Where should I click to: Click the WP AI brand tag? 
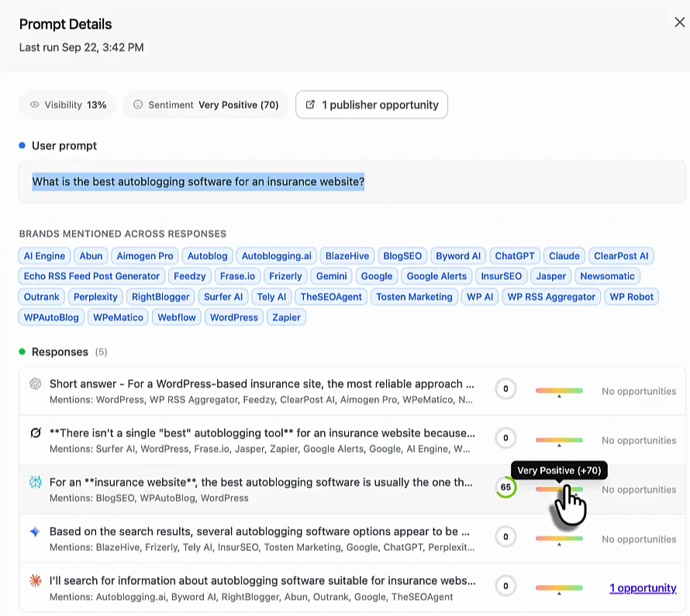click(480, 297)
